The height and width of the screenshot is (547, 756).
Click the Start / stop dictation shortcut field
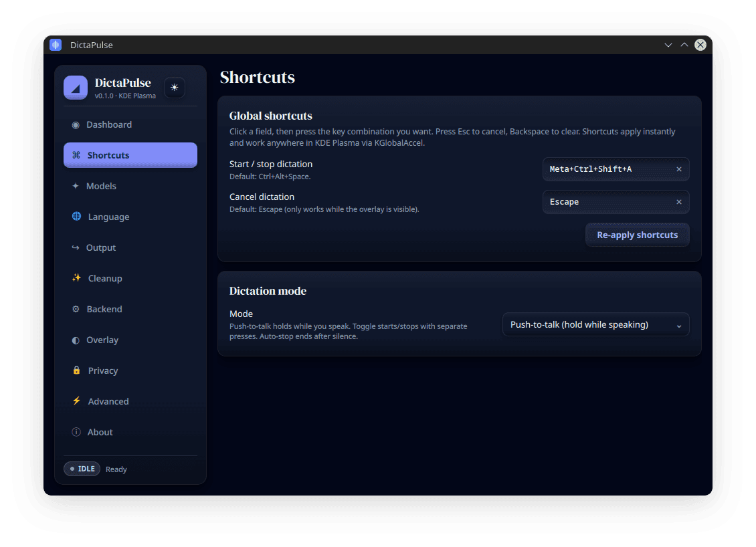[616, 169]
